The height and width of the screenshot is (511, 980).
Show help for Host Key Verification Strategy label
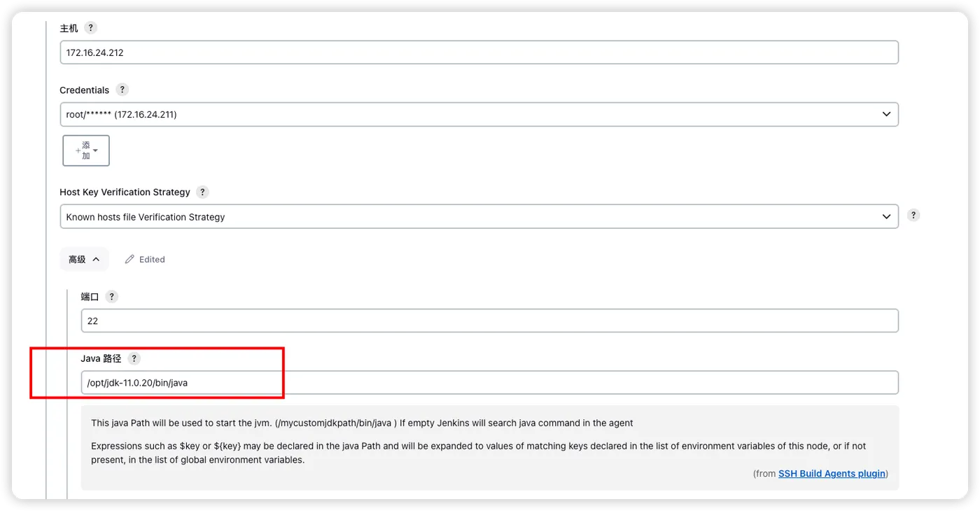pos(202,192)
